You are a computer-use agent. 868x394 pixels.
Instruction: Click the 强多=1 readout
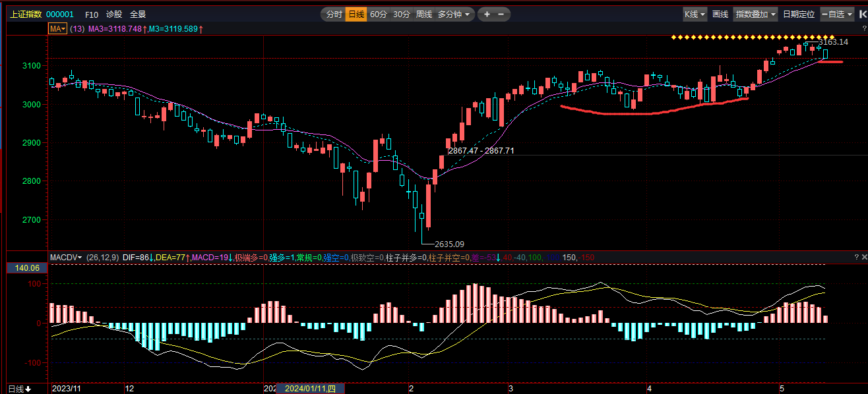[282, 257]
